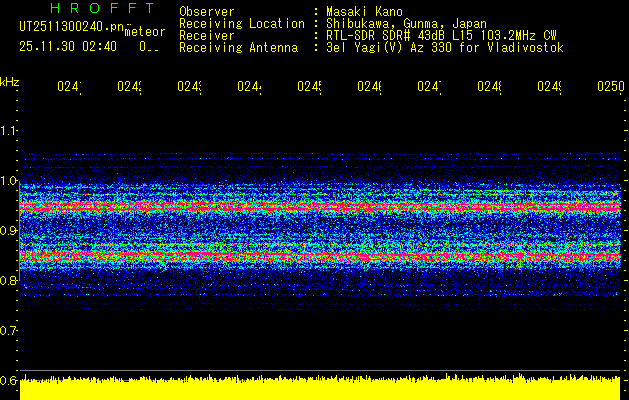The image size is (629, 400).
Task: Click the 0.8 frequency axis tick
Action: tap(9, 281)
